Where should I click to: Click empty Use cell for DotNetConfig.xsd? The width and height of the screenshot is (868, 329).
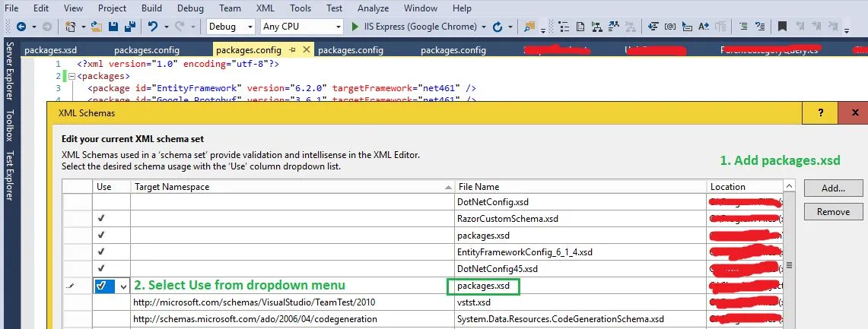111,202
